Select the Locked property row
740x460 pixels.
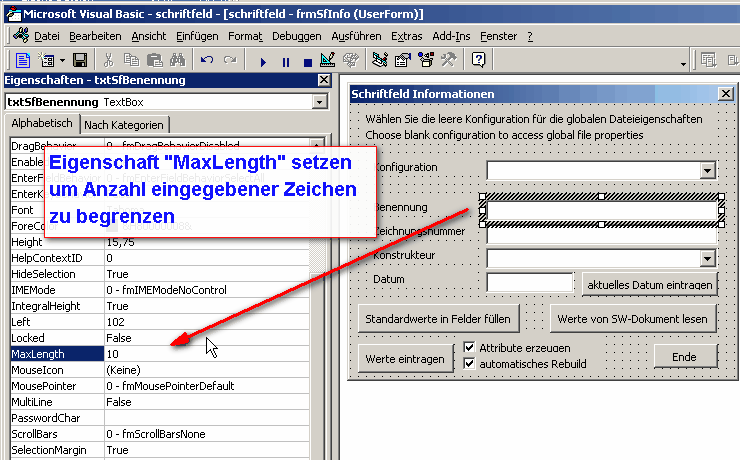click(x=160, y=338)
